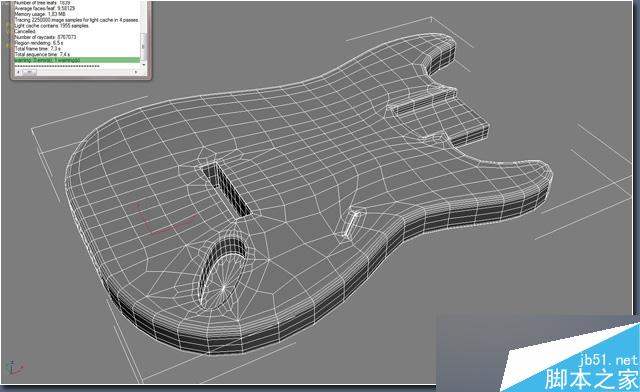Click the 'Region rendering: 6.5 s' log line
640x392 pixels.
(x=39, y=42)
